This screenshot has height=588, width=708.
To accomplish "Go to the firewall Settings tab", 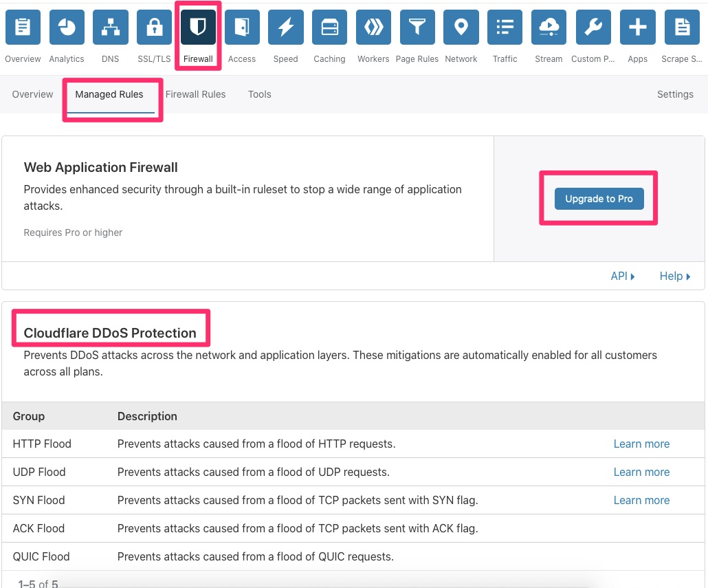I will [x=674, y=94].
